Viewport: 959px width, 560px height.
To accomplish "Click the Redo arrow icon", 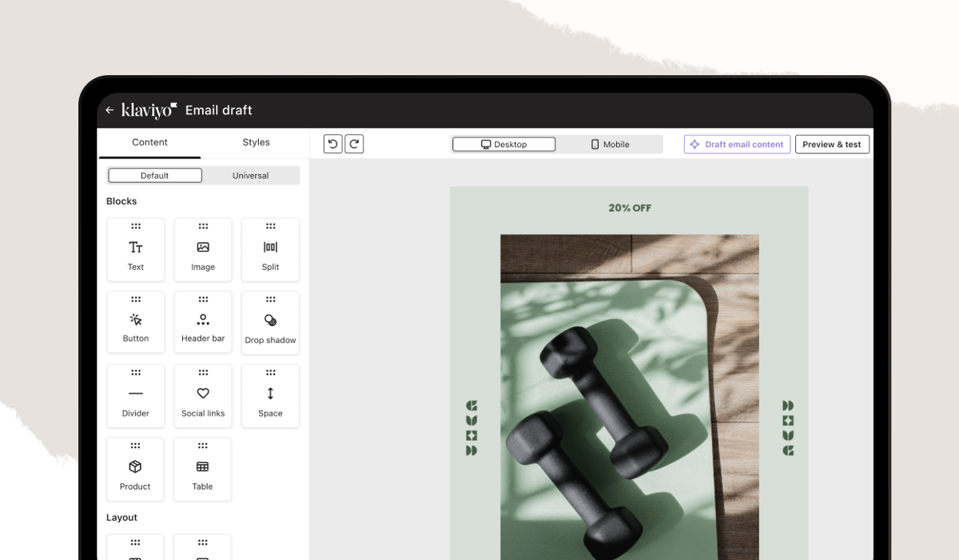I will (353, 144).
